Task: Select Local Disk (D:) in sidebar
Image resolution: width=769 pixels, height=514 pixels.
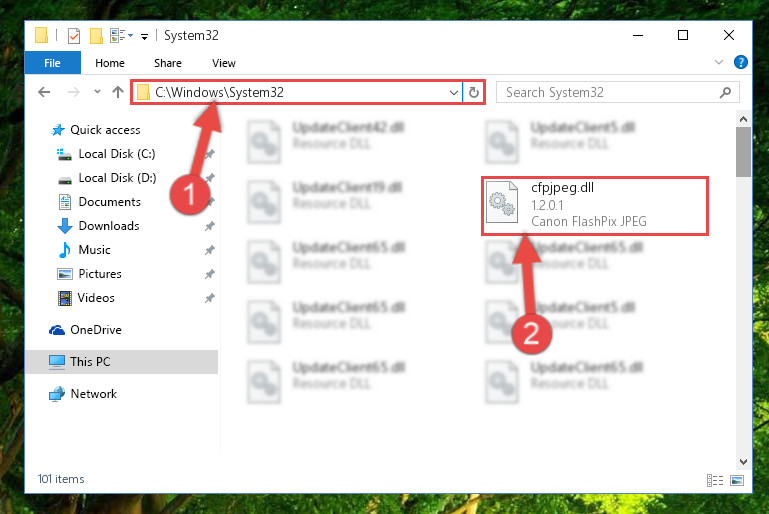Action: tap(117, 178)
